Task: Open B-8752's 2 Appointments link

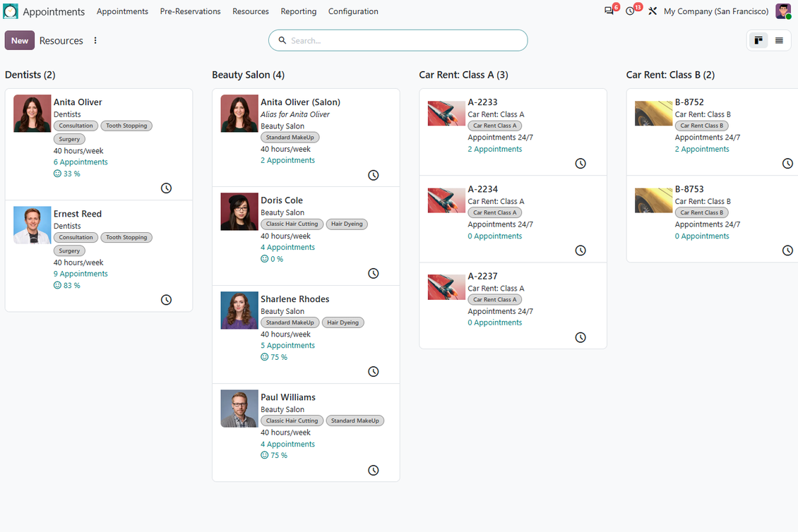Action: pyautogui.click(x=702, y=149)
